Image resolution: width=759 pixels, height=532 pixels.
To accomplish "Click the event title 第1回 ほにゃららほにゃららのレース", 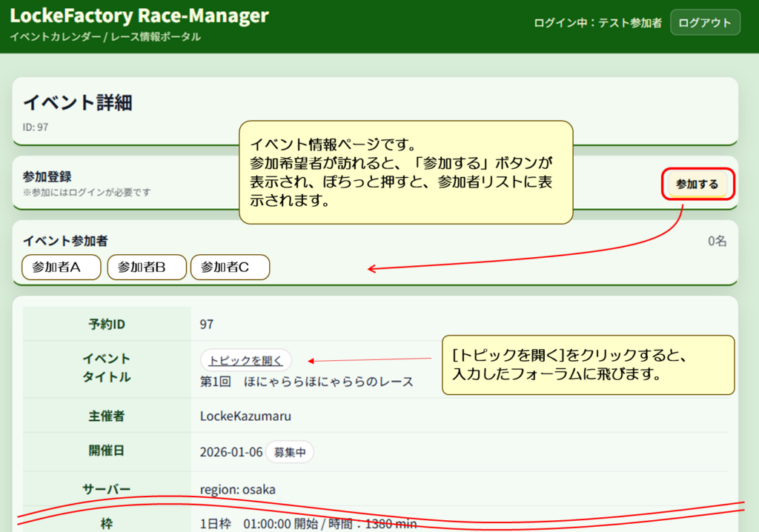I will (306, 382).
